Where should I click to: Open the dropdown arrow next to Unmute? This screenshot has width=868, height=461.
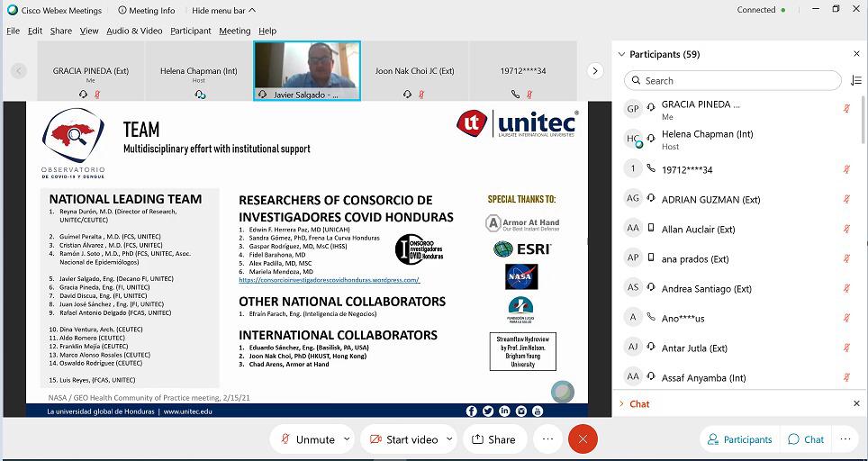tap(345, 439)
